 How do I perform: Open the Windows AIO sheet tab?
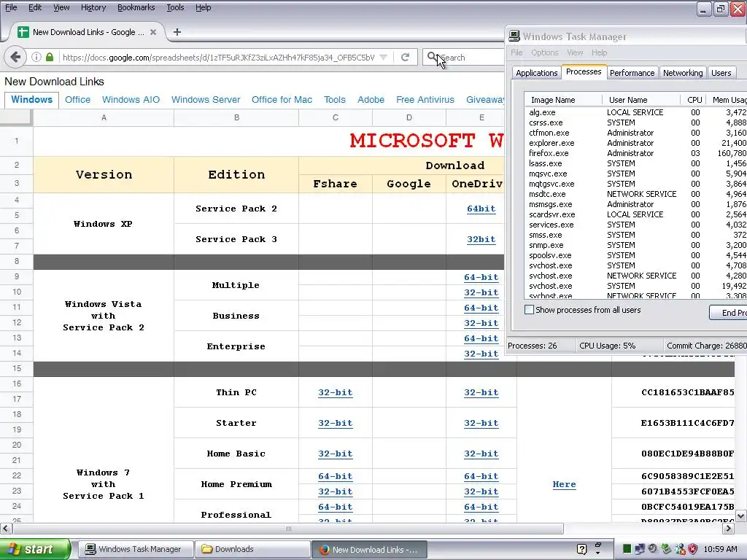tap(131, 99)
